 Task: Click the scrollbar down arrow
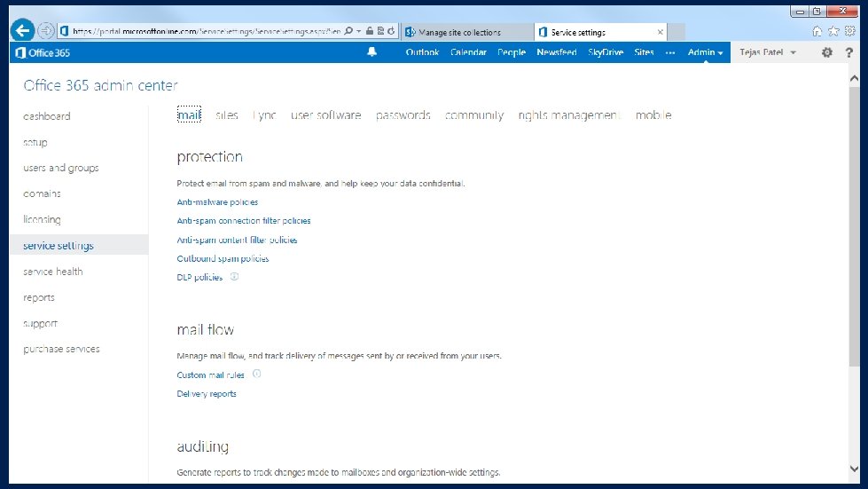pyautogui.click(x=854, y=469)
